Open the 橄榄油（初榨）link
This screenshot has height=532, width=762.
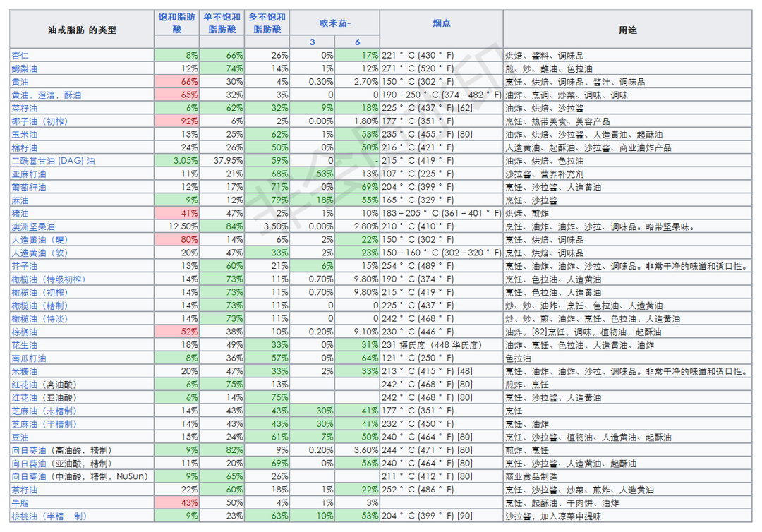point(40,292)
